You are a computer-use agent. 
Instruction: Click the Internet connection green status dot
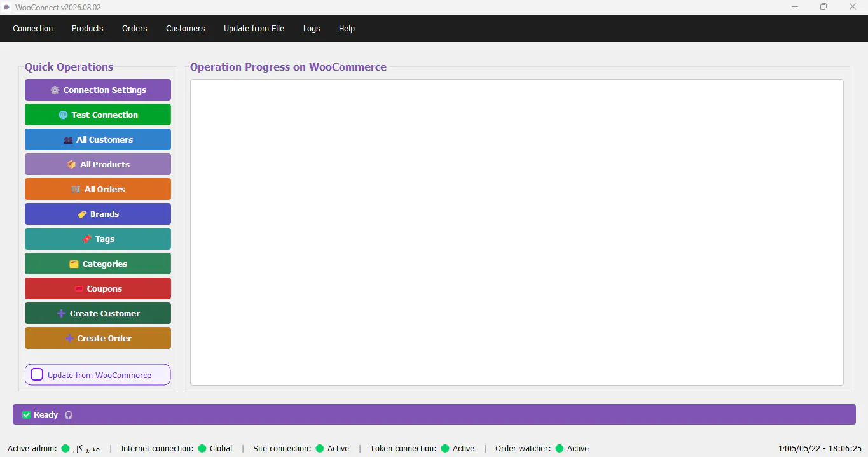[x=202, y=449]
